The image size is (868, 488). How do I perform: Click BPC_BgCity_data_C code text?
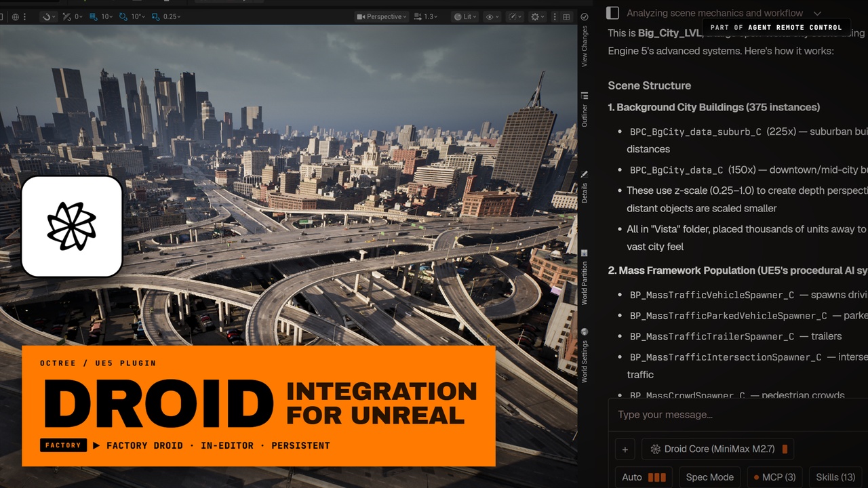coord(677,170)
